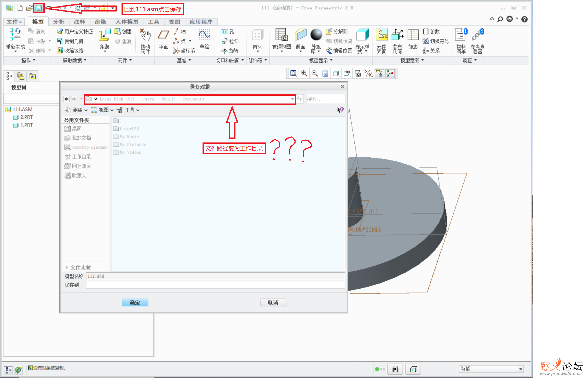Click the Pattern (阵列) icon
This screenshot has width=588, height=378.
(x=257, y=35)
